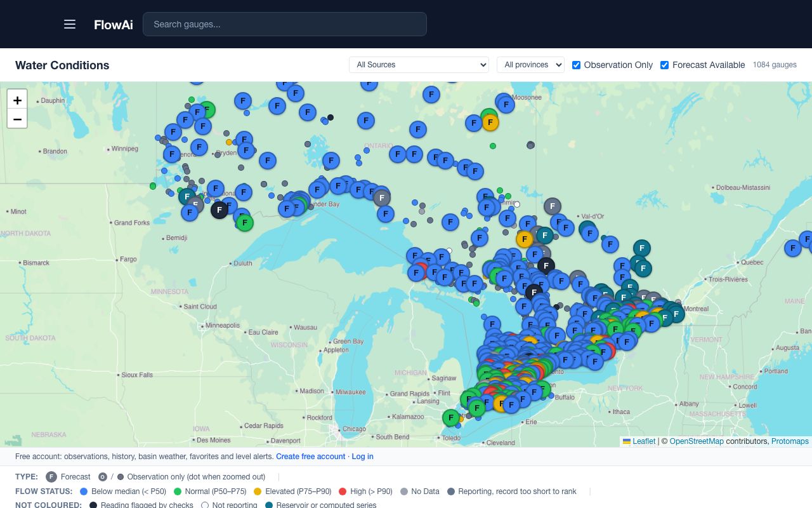
Task: Open the Leaflet attribution link
Action: point(639,441)
